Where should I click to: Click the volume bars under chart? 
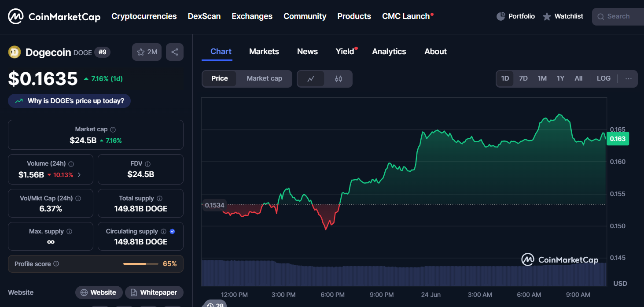[404, 273]
